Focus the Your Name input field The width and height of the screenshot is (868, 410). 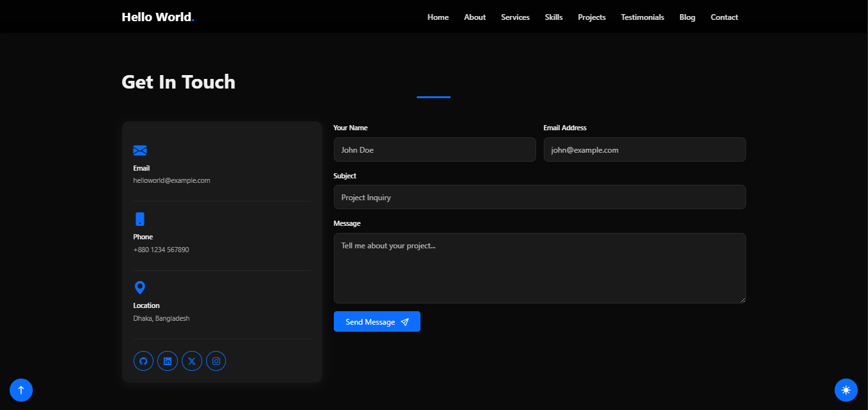(435, 149)
